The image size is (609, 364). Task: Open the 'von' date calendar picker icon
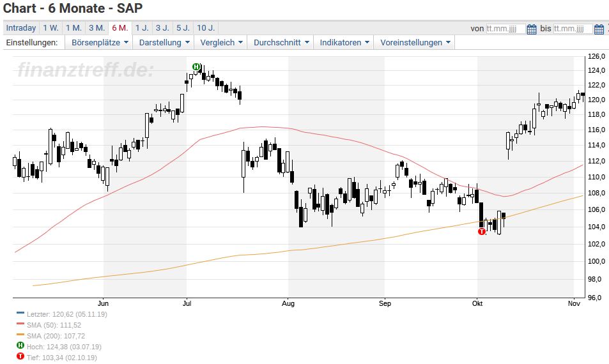[532, 29]
